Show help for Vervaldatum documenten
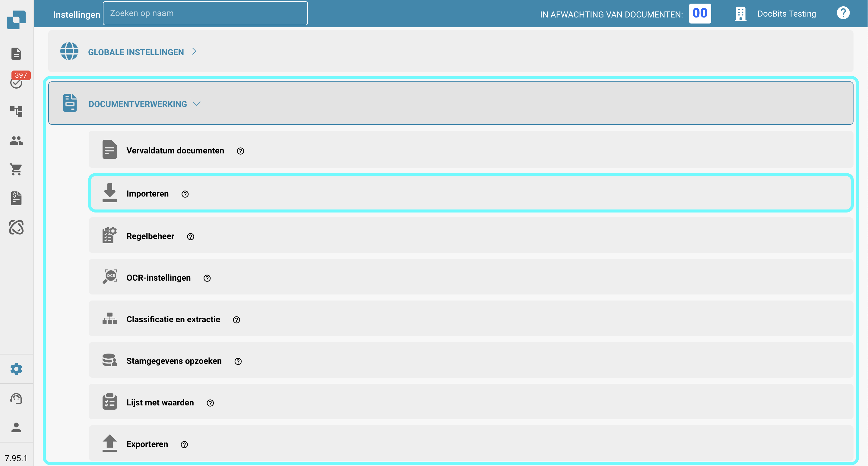The image size is (868, 466). 240,151
